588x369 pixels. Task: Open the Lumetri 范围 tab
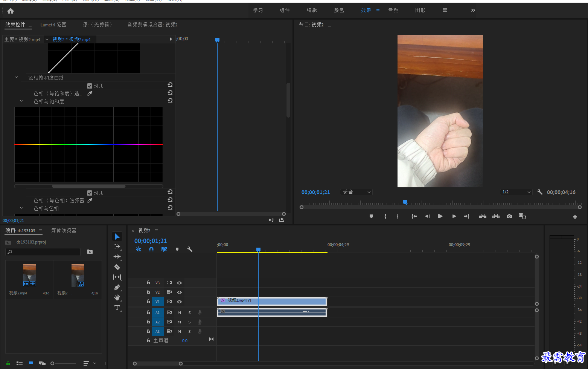53,24
